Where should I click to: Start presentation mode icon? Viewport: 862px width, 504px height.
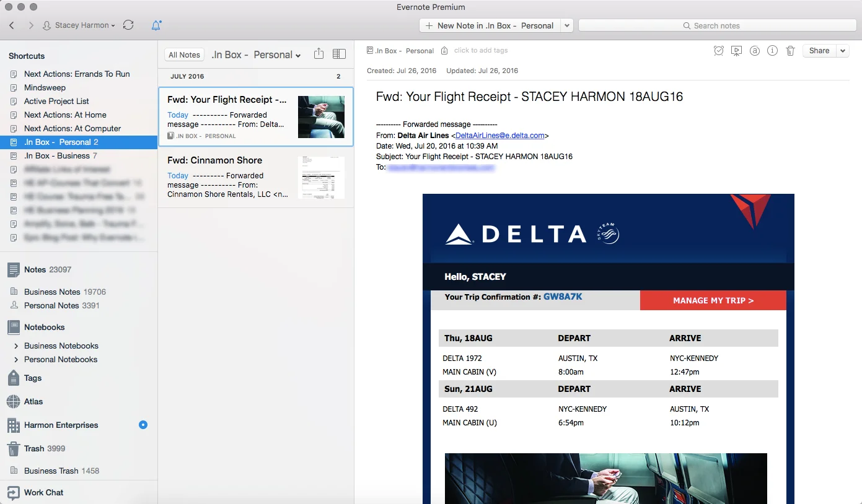(x=736, y=51)
